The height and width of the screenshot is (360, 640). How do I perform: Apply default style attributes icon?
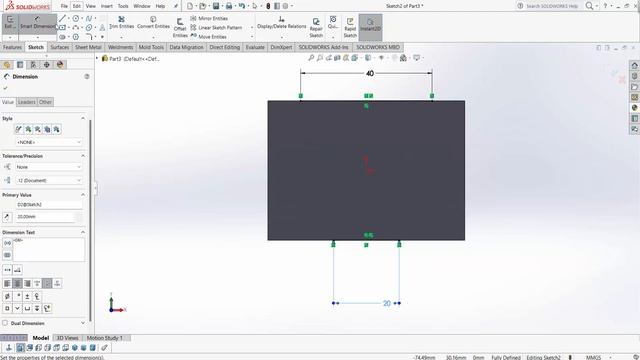(x=18, y=129)
